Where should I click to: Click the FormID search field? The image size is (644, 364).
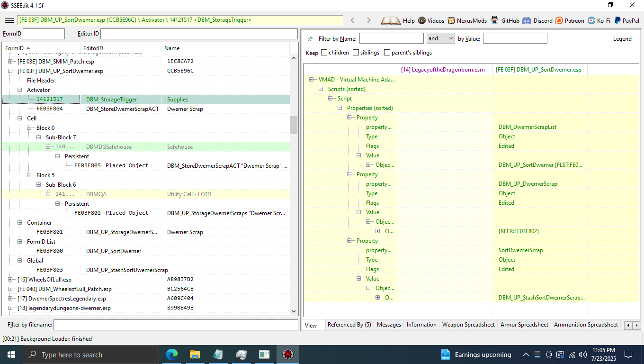[44, 34]
